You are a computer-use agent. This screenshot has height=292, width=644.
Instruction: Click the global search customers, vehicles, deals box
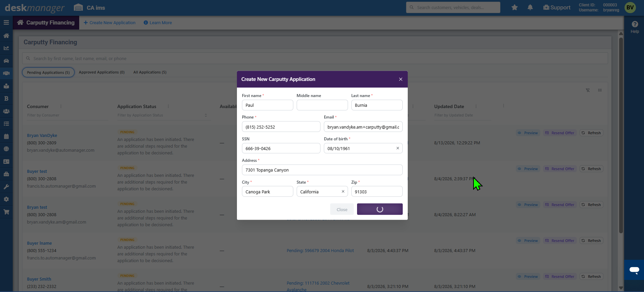tap(453, 7)
